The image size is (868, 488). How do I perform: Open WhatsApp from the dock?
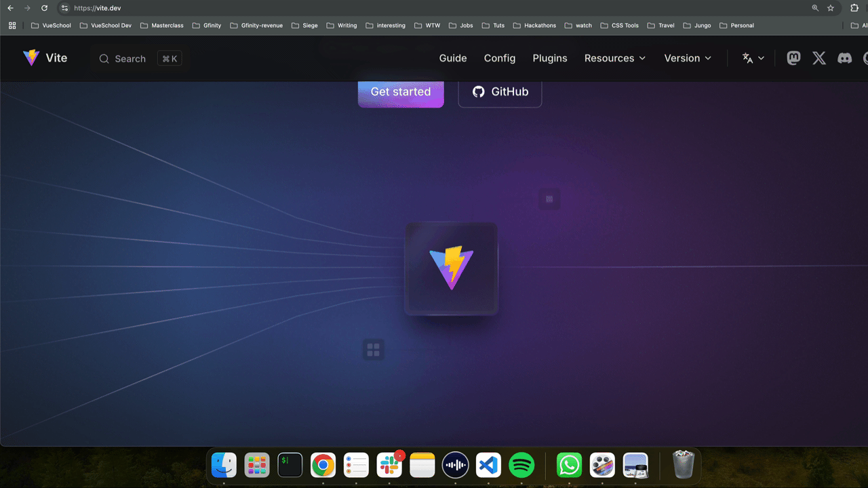[x=569, y=465]
